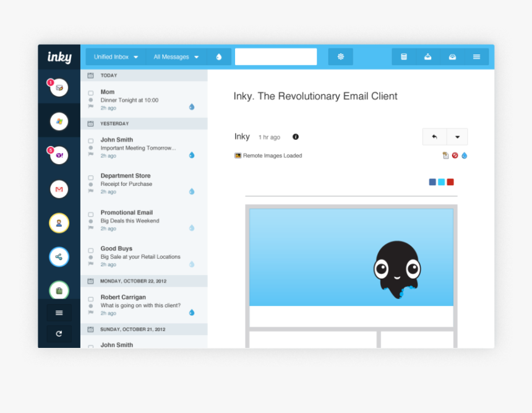This screenshot has width=532, height=413.
Task: Check the Robert Carrigan email checkbox
Action: tap(90, 299)
